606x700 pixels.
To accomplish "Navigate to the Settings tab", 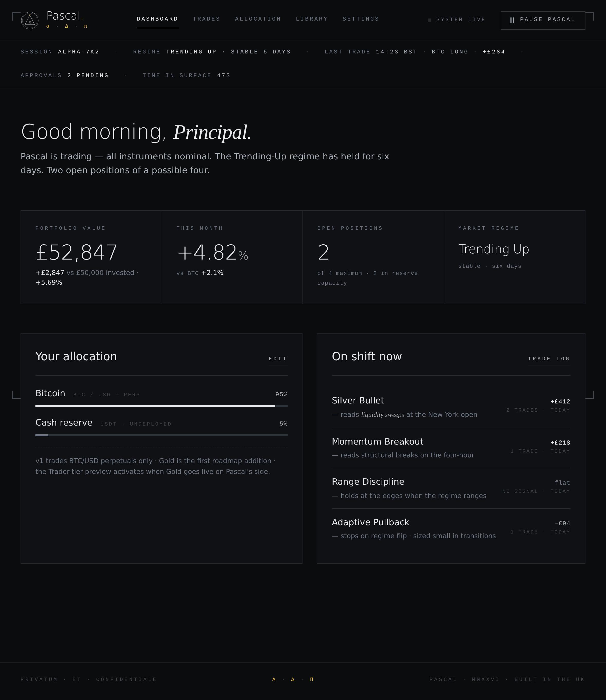I will [x=361, y=19].
